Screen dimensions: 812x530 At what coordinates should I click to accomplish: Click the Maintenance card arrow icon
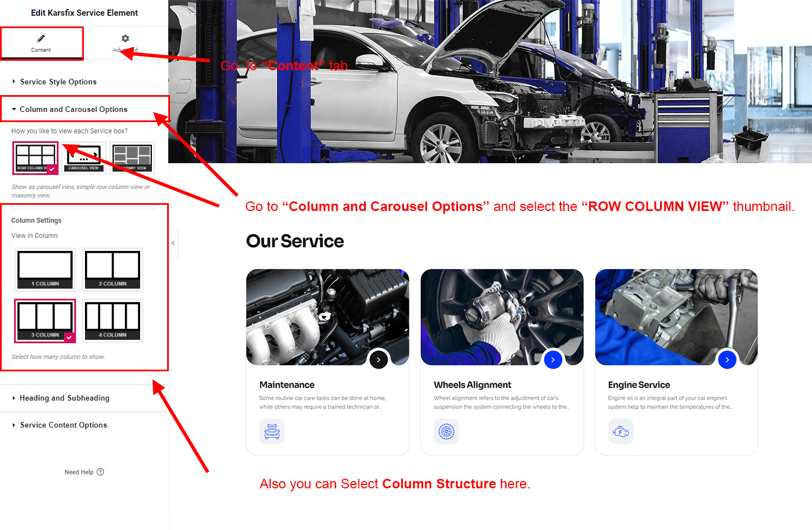(x=379, y=360)
